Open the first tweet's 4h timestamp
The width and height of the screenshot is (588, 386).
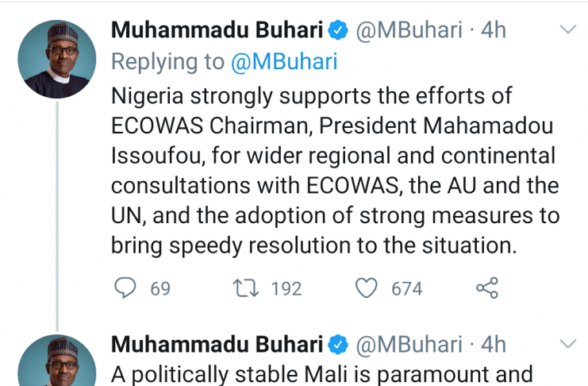494,30
